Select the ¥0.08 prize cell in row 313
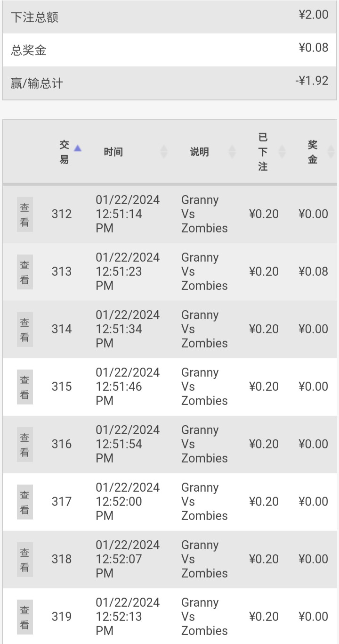This screenshot has width=339, height=644. (313, 272)
